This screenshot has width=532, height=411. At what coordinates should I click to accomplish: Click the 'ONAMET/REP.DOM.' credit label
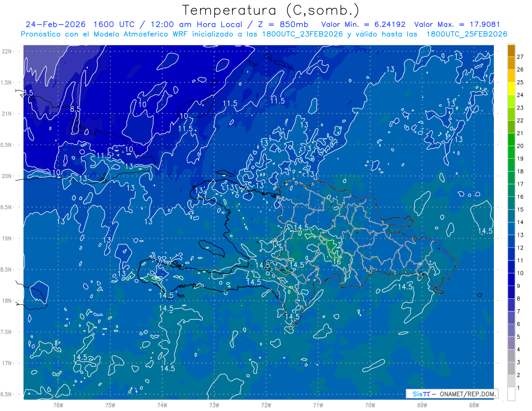(x=468, y=394)
